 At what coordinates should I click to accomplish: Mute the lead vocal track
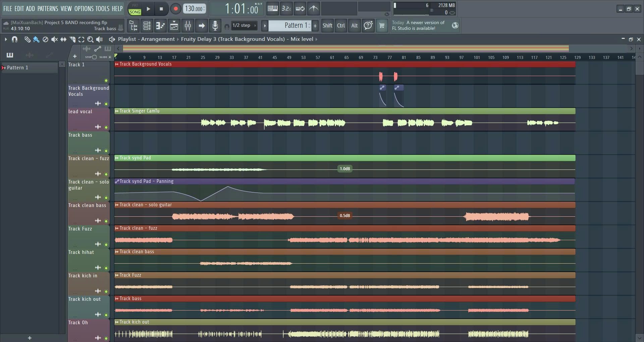click(x=106, y=127)
